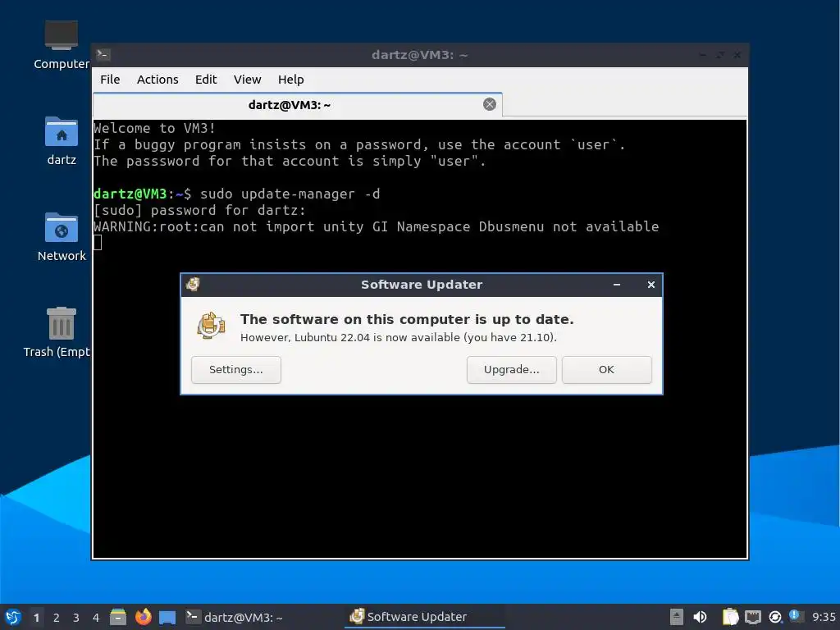Open the Computer desktop icon
This screenshot has height=630, width=840.
point(62,45)
